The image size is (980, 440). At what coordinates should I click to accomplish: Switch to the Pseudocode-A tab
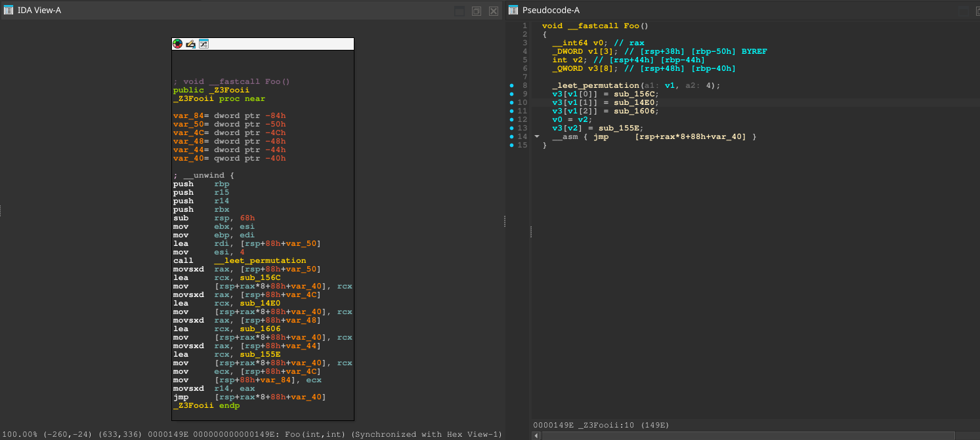pos(550,10)
